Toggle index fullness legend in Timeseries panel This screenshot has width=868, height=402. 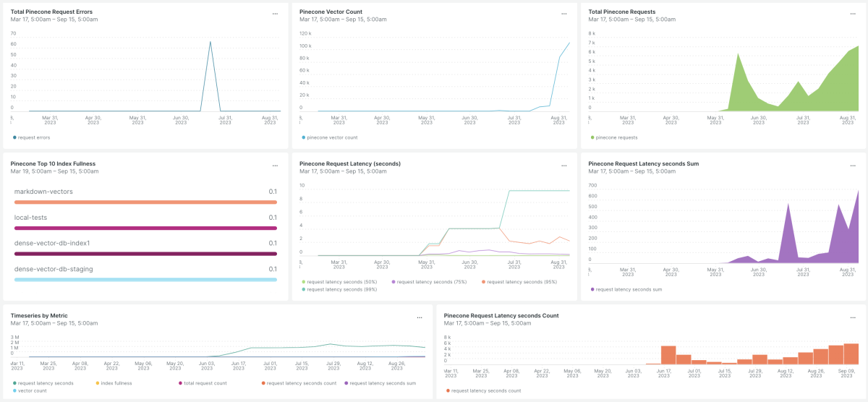(114, 382)
